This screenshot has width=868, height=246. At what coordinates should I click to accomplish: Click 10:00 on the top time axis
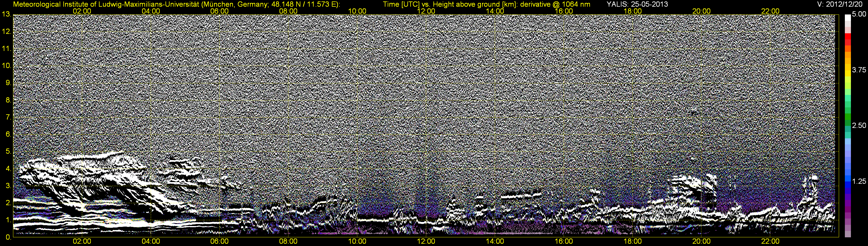point(357,11)
